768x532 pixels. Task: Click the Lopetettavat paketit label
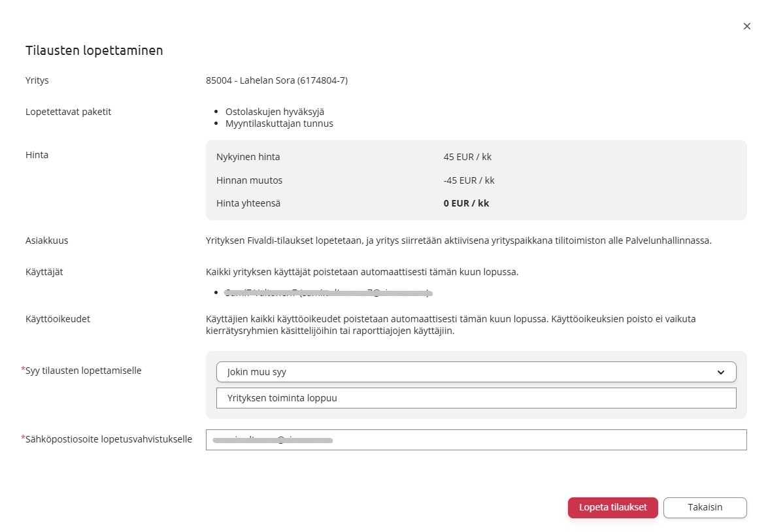pos(69,112)
